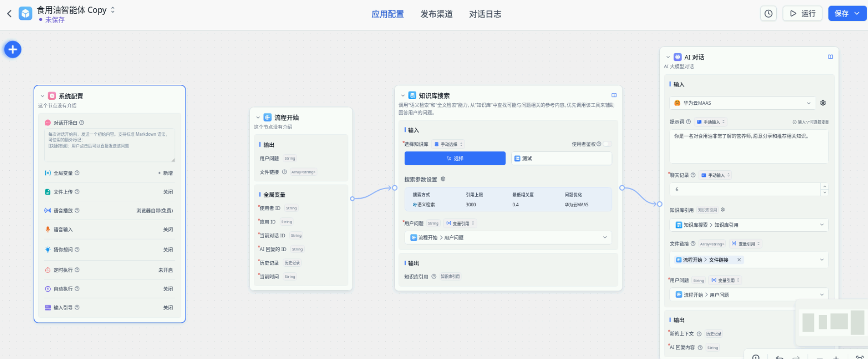The height and width of the screenshot is (359, 868).
Task: Click the 系统配置 node icon
Action: coord(52,96)
